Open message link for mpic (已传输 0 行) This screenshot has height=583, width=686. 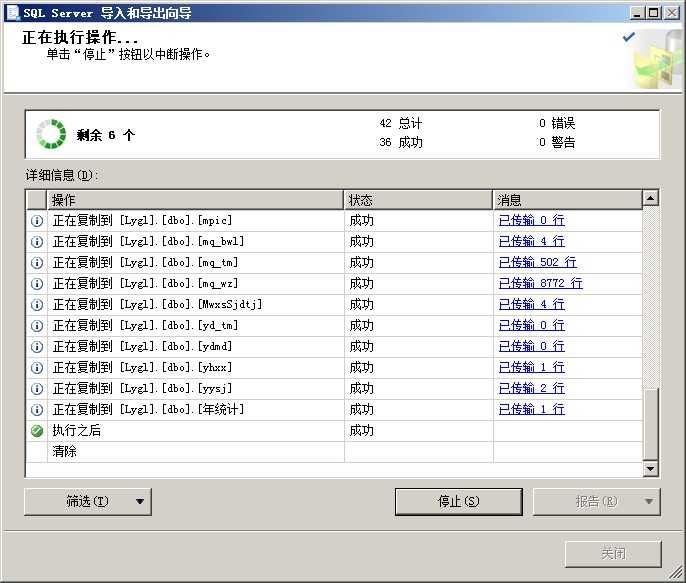pyautogui.click(x=532, y=220)
